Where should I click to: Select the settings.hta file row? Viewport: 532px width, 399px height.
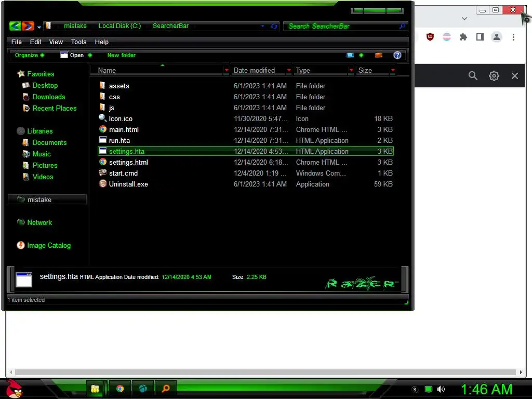[246, 151]
